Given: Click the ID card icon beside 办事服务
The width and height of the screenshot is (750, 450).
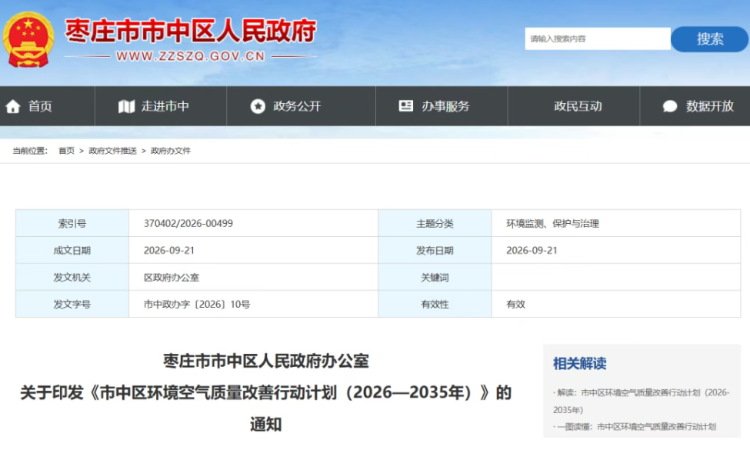Looking at the screenshot, I should (x=406, y=106).
